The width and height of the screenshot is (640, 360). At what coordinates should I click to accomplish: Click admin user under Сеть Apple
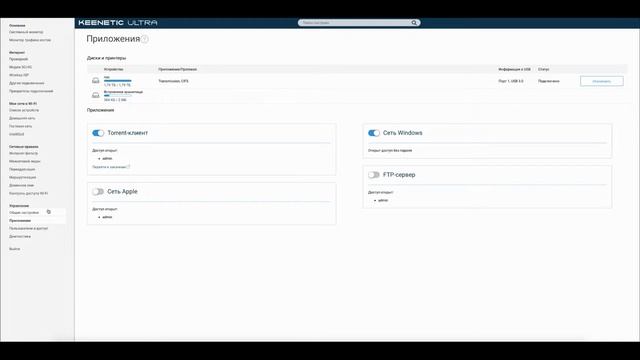[107, 217]
